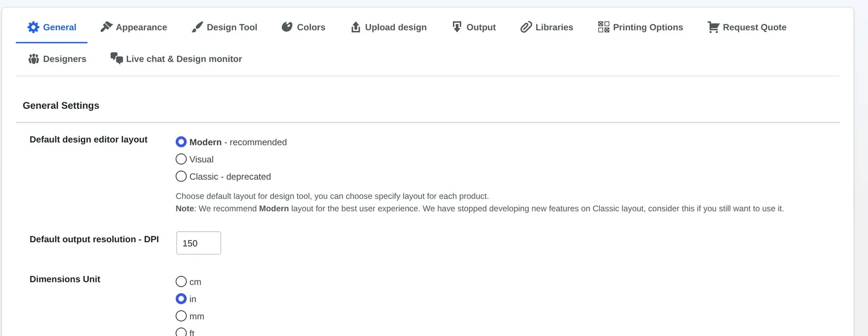Choose in as dimensions unit
The height and width of the screenshot is (336, 868).
pyautogui.click(x=181, y=299)
